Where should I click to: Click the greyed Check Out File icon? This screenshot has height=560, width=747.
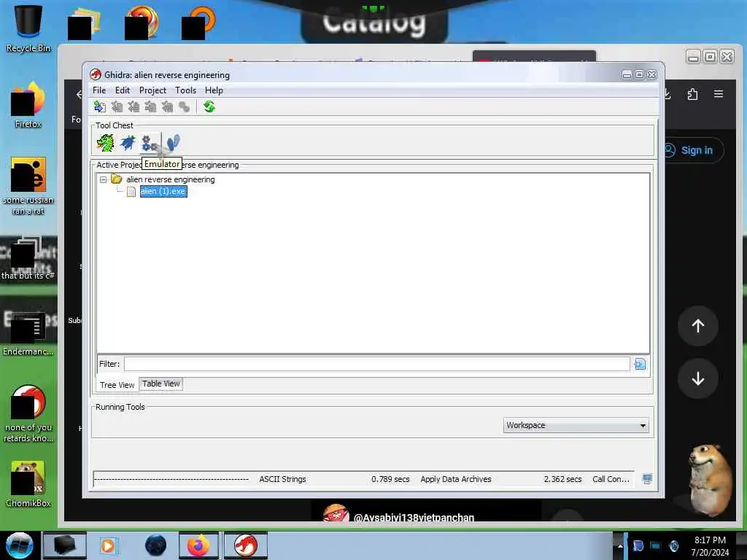click(117, 106)
